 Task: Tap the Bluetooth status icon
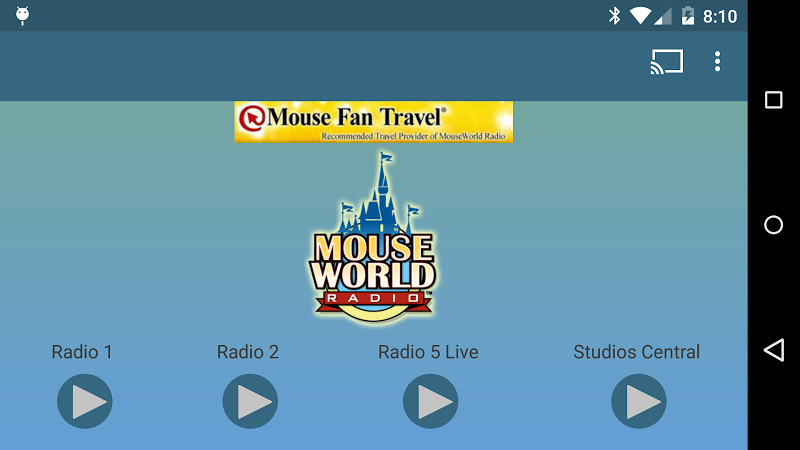tap(614, 16)
